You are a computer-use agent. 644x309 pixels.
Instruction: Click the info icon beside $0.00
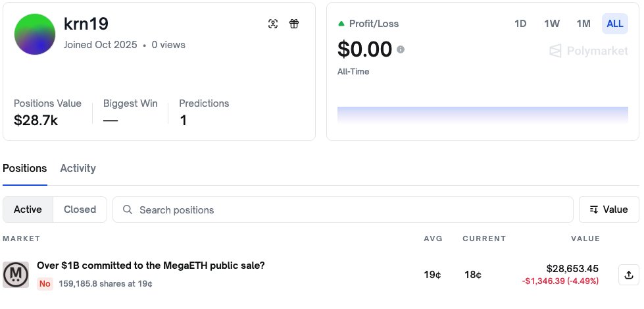(x=401, y=49)
